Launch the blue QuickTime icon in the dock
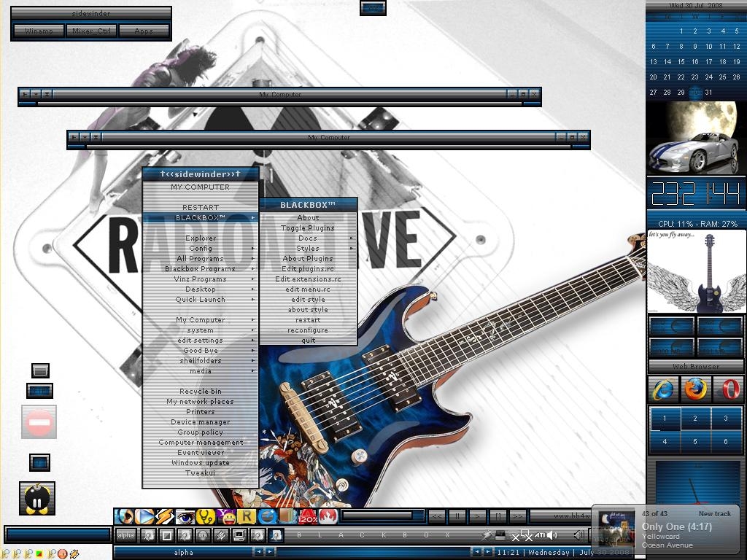Viewport: 747px width, 560px height. [x=267, y=516]
